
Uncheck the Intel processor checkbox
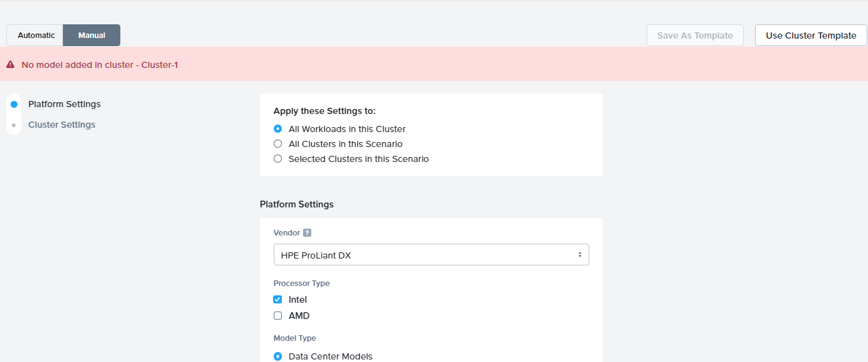click(277, 299)
